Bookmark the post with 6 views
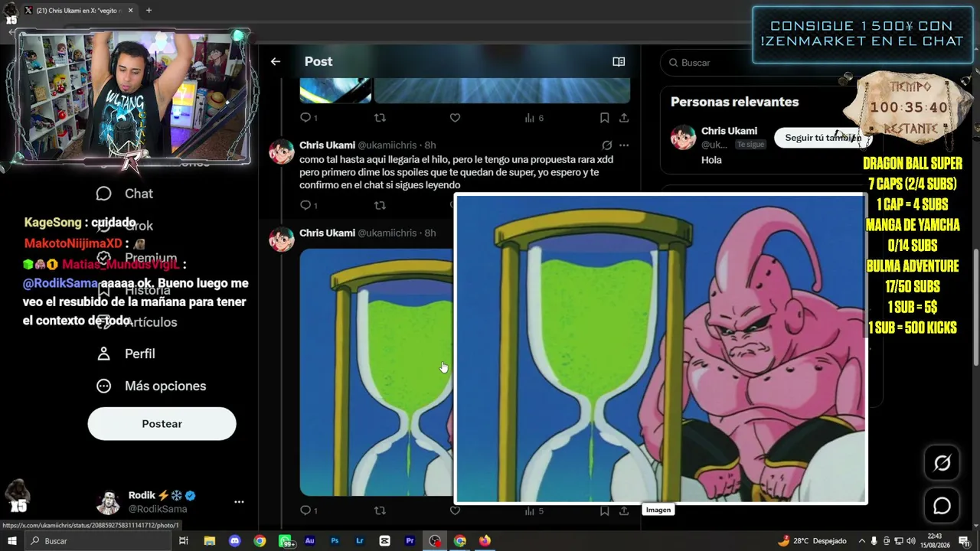The image size is (980, 551). click(604, 118)
